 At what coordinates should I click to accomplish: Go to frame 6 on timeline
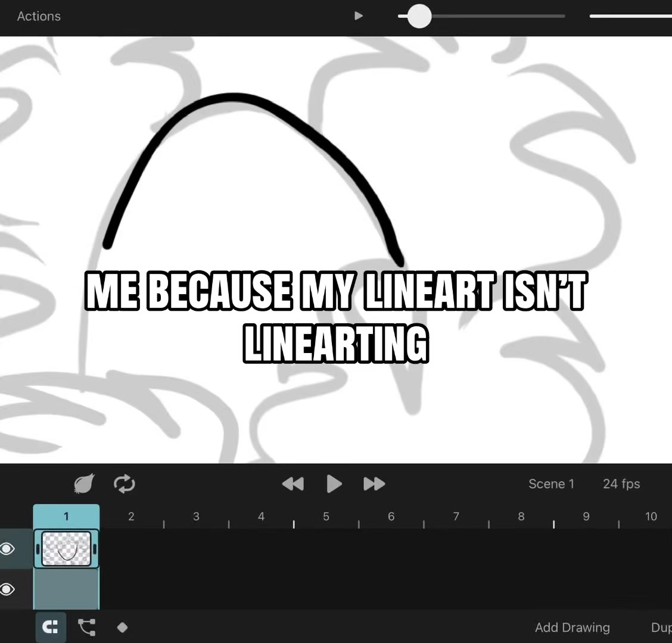[391, 517]
